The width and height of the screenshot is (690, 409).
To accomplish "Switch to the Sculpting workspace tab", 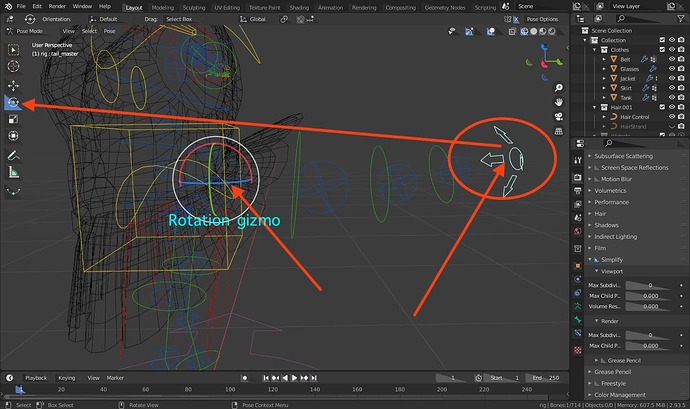I will [194, 7].
